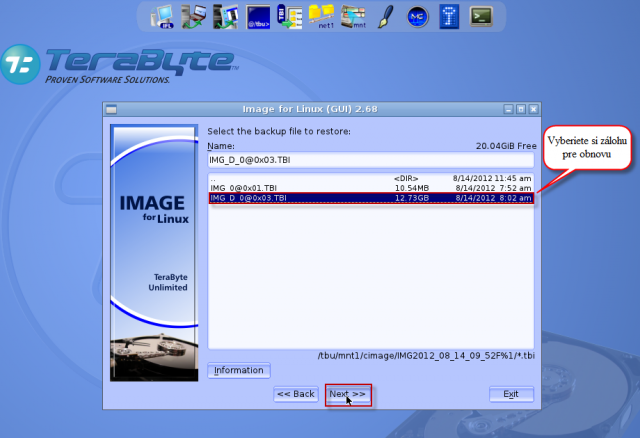
Task: Launch the MC file manager icon
Action: [x=418, y=17]
